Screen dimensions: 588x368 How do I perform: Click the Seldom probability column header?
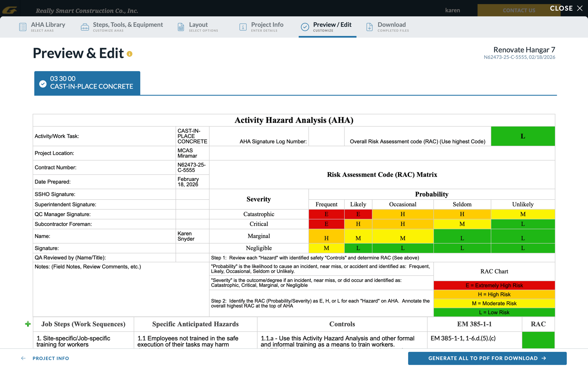coord(462,204)
